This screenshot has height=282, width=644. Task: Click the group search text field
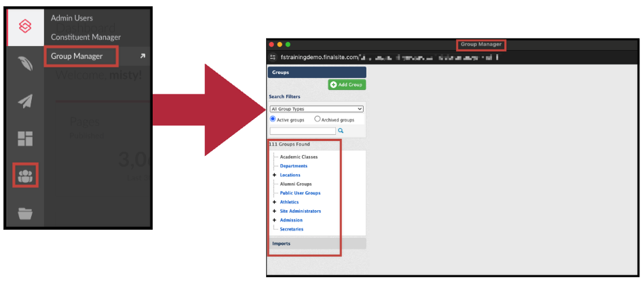[303, 131]
